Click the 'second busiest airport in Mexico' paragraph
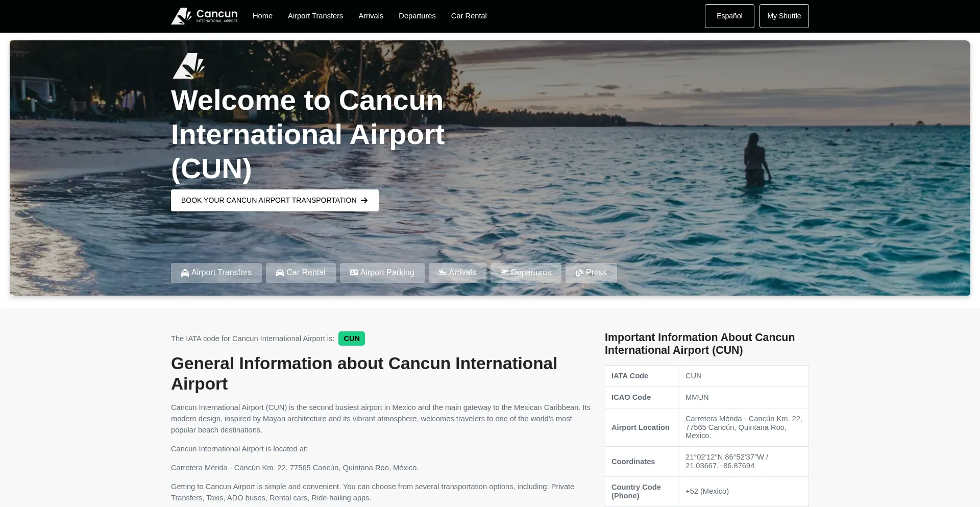Image resolution: width=980 pixels, height=507 pixels. coord(381,419)
